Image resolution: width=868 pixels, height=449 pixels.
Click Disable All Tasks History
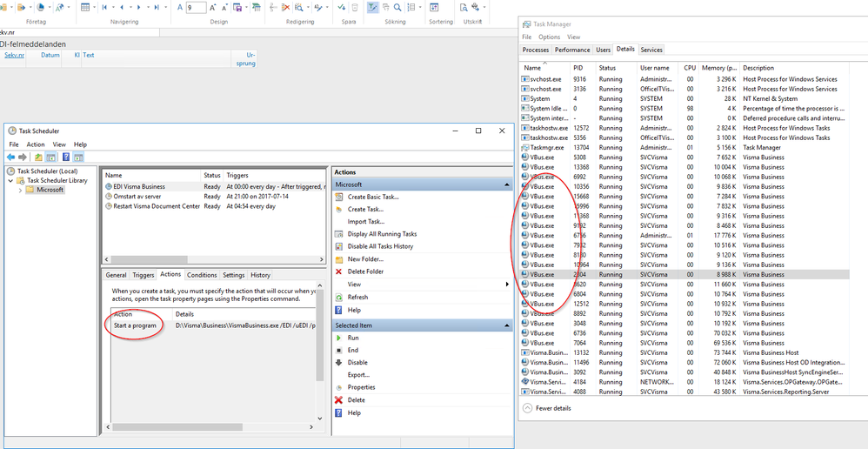click(x=380, y=246)
